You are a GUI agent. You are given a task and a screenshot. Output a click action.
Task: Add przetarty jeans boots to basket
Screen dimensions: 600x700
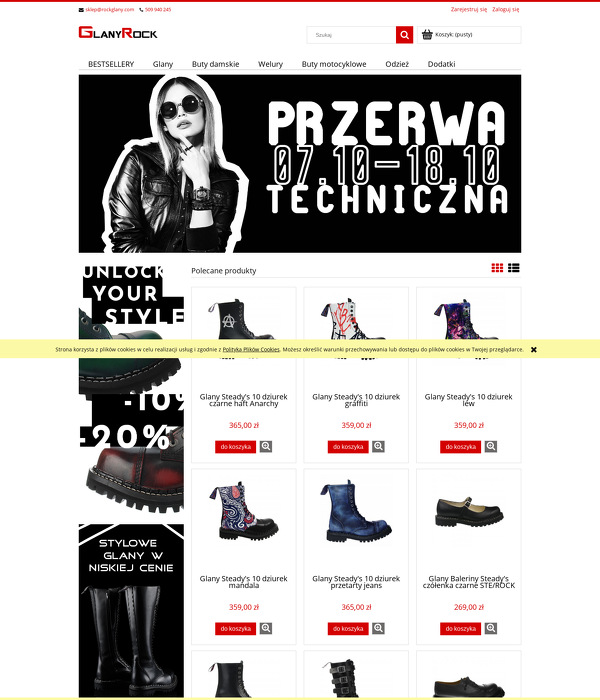click(348, 628)
